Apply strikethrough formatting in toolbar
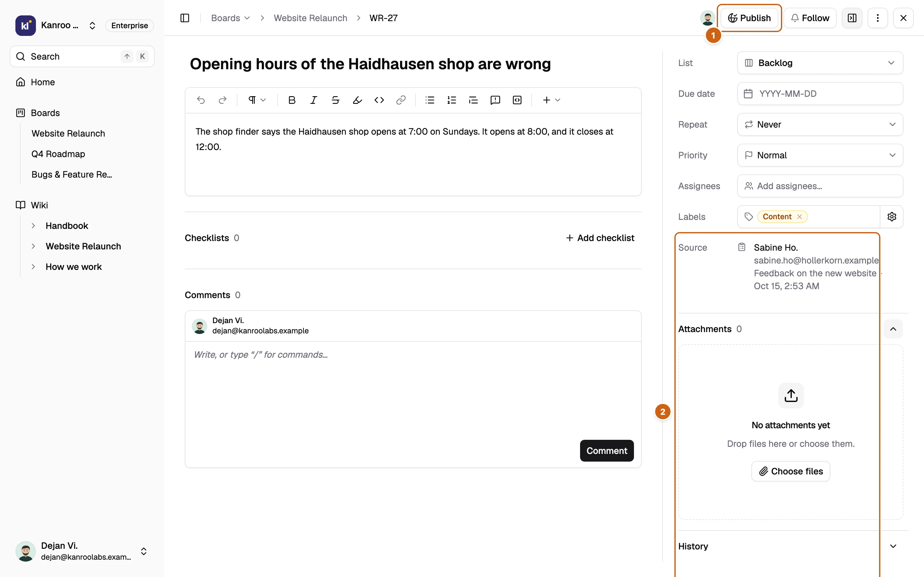 (x=335, y=100)
